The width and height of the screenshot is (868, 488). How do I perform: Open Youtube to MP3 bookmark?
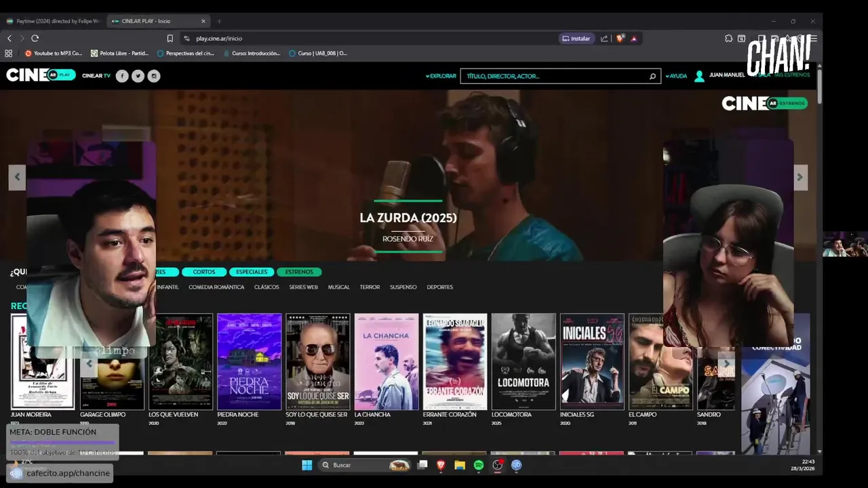[x=54, y=53]
